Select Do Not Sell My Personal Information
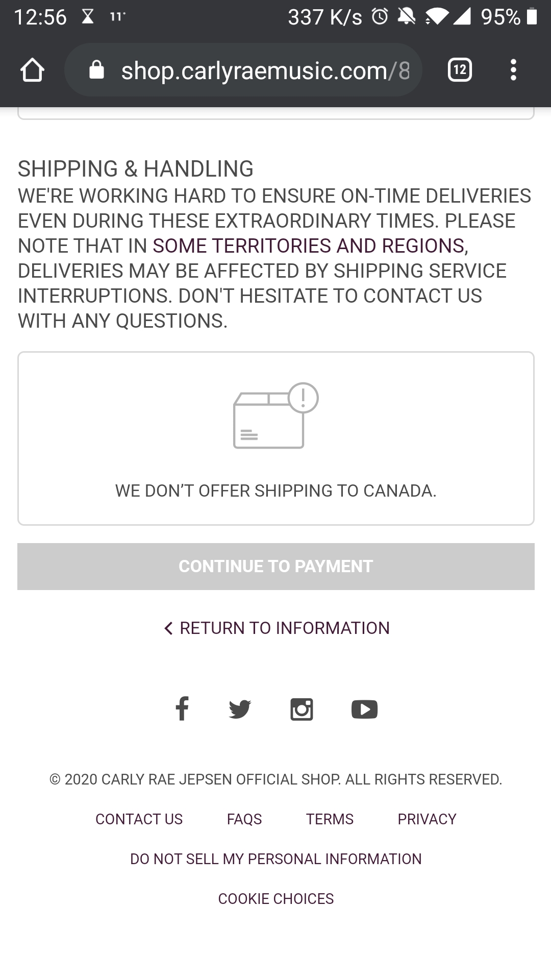 point(275,859)
